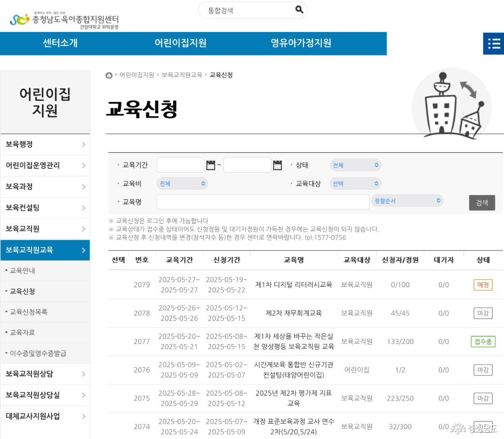Click the 32/300 applicants cell
The image size is (504, 439).
[400, 426]
